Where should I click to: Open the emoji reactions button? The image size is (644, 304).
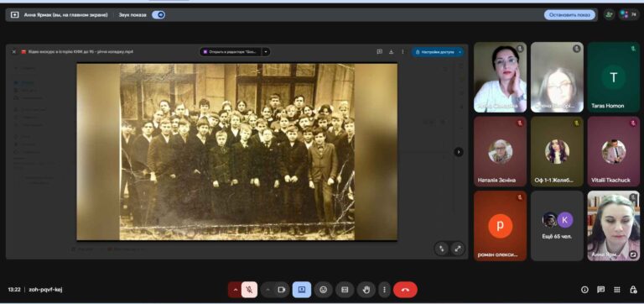click(323, 290)
